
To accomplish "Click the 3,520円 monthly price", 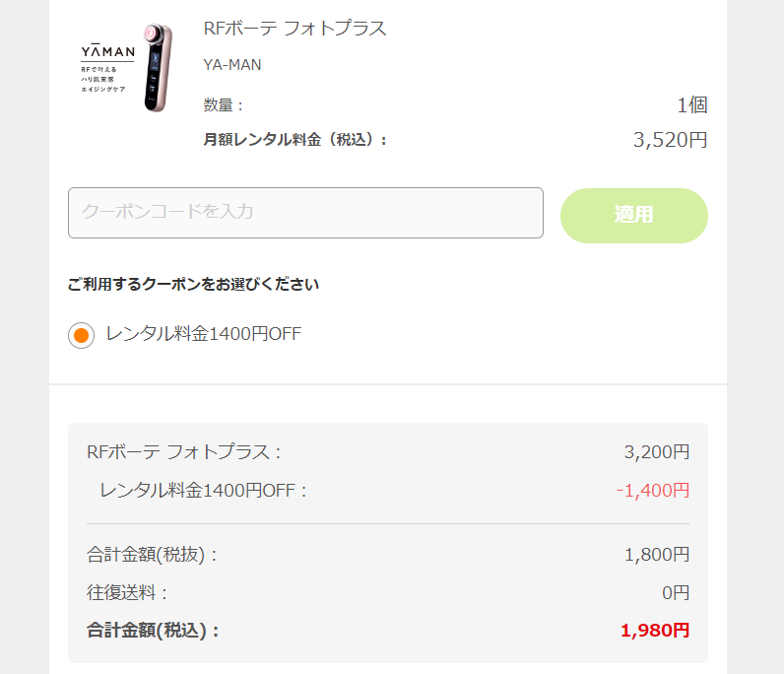I will [x=670, y=140].
